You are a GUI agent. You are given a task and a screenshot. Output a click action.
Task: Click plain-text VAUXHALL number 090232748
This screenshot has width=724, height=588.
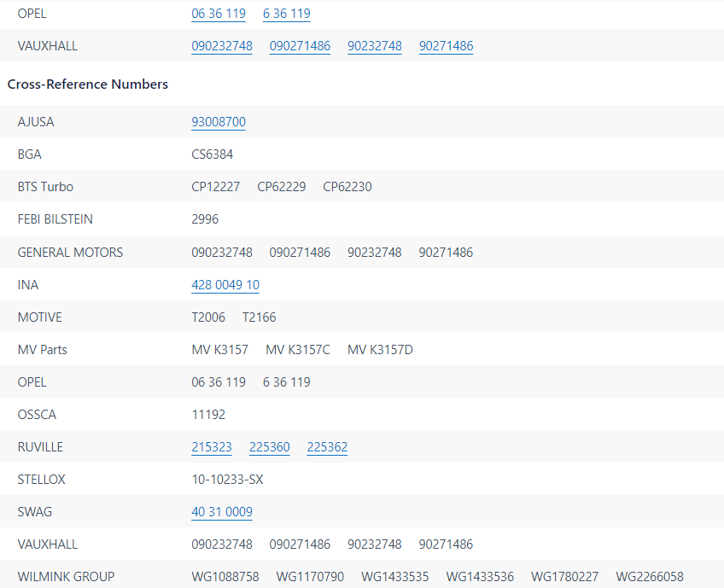click(222, 544)
